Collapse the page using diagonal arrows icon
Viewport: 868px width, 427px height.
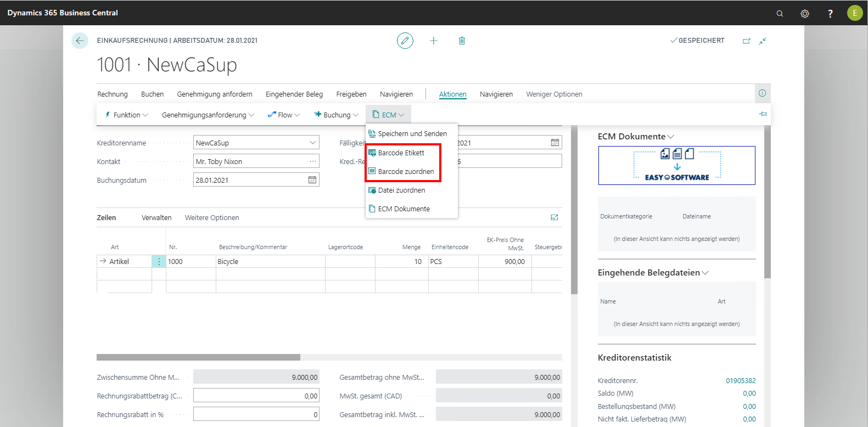pos(763,41)
